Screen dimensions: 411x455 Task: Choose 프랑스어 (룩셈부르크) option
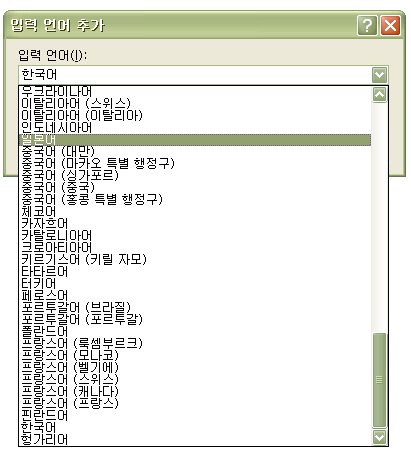195,344
